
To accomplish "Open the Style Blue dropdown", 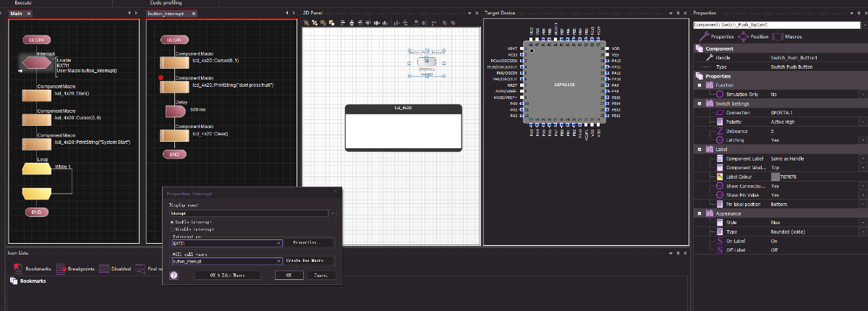I will pyautogui.click(x=863, y=222).
